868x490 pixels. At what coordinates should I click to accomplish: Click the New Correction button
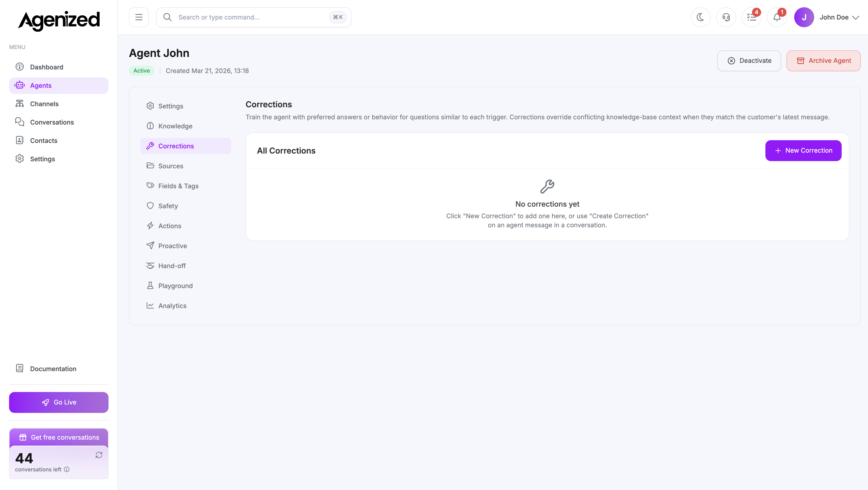pos(803,150)
